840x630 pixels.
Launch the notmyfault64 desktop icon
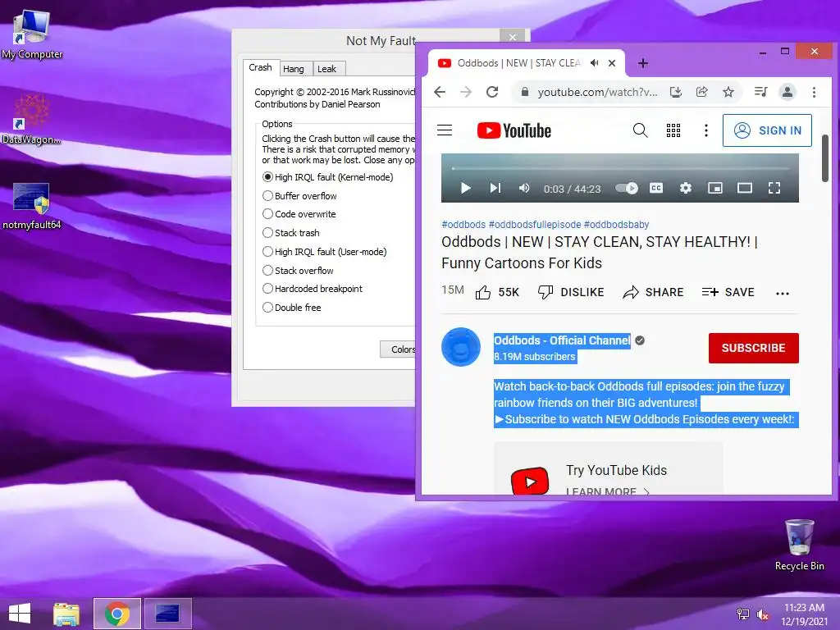click(32, 207)
